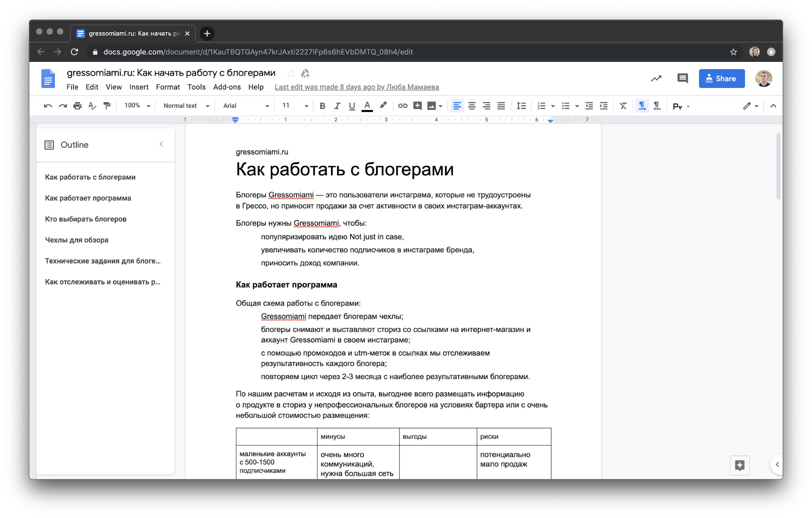812x518 pixels.
Task: Add a comment via toolbar icon
Action: click(x=417, y=106)
